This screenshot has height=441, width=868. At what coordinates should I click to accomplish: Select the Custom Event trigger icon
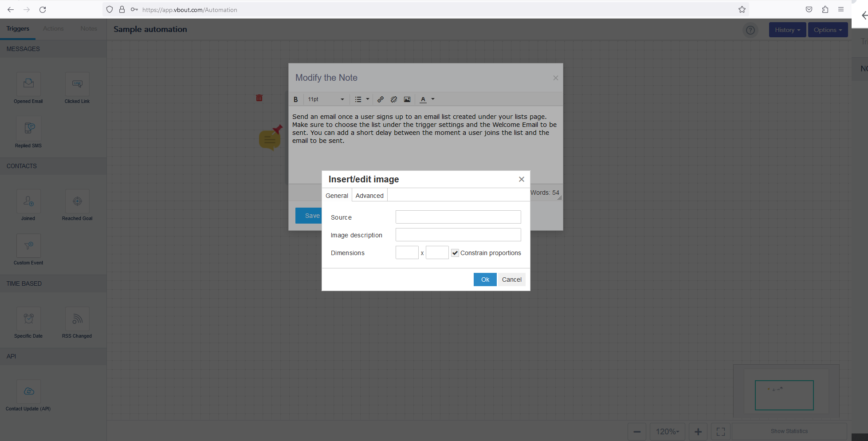[x=28, y=245]
